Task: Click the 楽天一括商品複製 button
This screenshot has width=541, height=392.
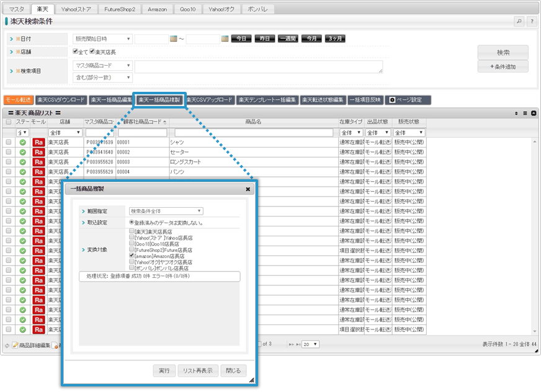Action: [x=159, y=100]
